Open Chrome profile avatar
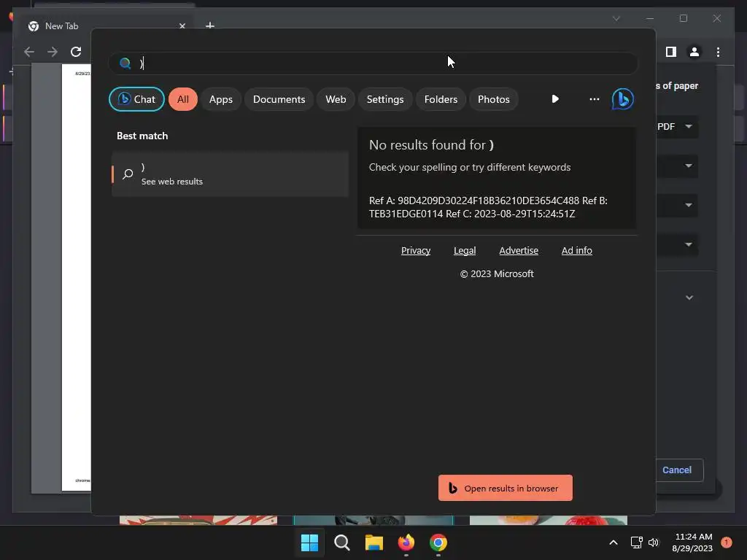The width and height of the screenshot is (747, 560). point(694,52)
